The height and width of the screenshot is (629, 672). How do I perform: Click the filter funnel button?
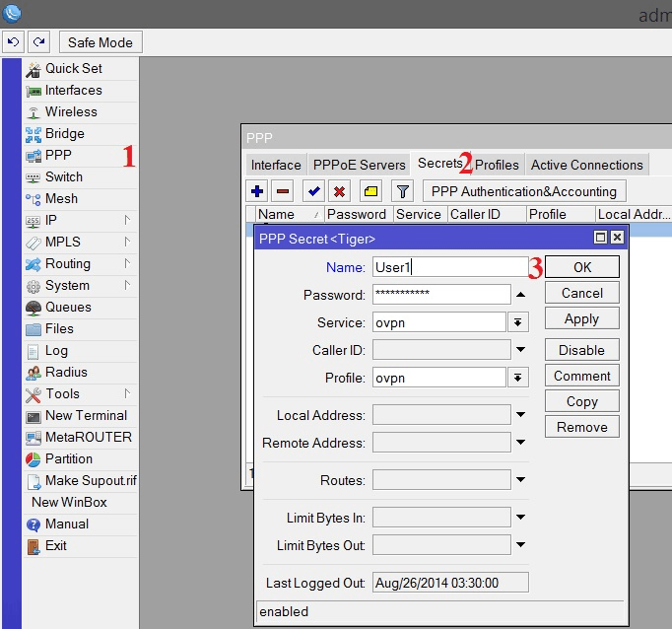402,191
